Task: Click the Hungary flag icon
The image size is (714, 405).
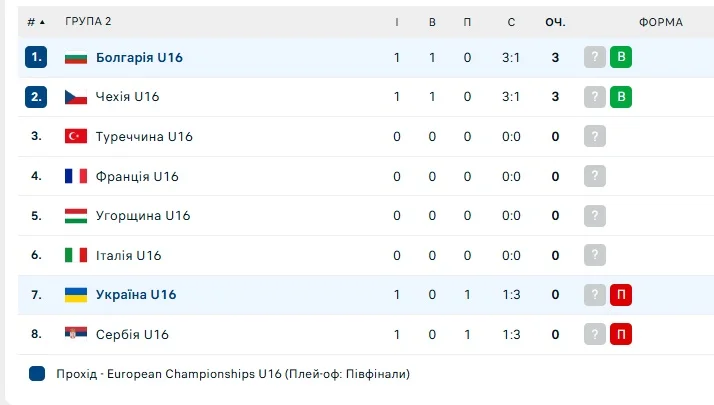Action: click(76, 216)
